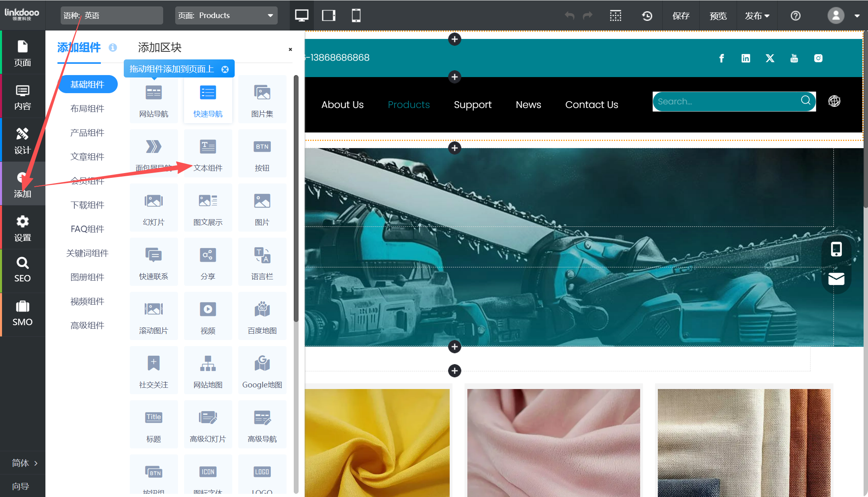Switch to mobile phone preview icon
868x497 pixels.
pyautogui.click(x=356, y=16)
